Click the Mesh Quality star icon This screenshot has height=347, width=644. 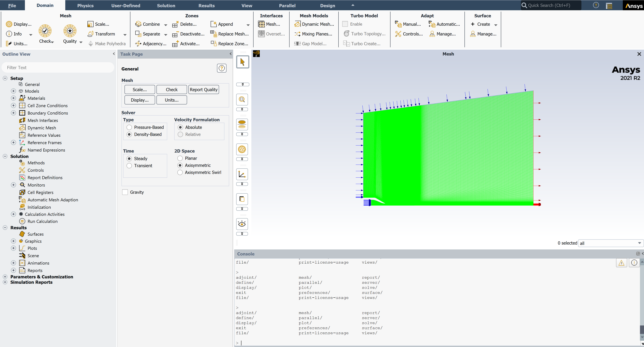coord(70,31)
